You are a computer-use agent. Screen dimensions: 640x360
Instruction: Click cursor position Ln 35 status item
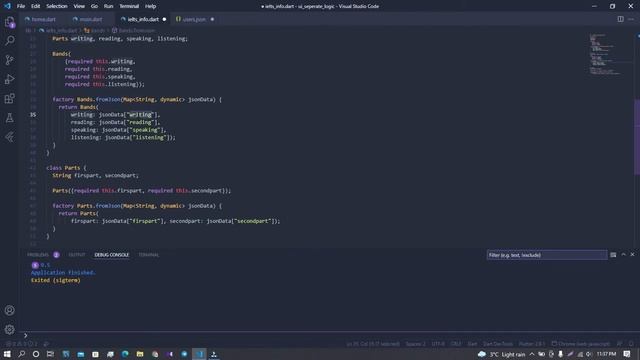pos(373,344)
